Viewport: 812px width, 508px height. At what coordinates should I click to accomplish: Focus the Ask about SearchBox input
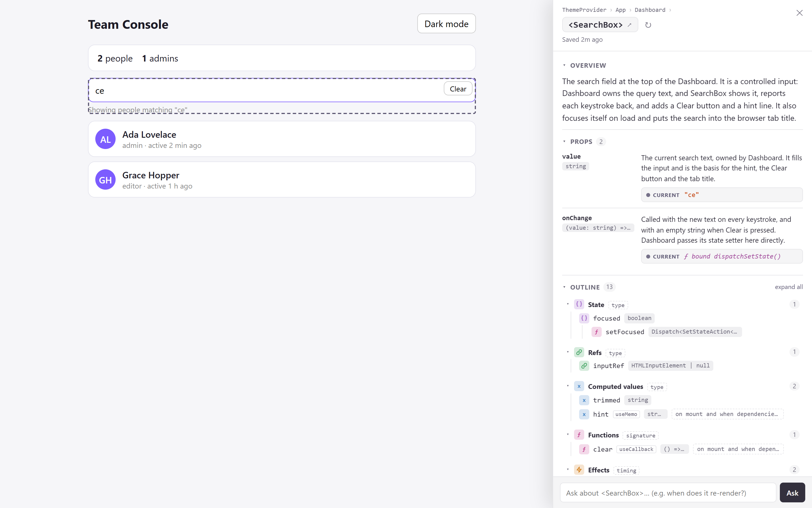tap(668, 492)
